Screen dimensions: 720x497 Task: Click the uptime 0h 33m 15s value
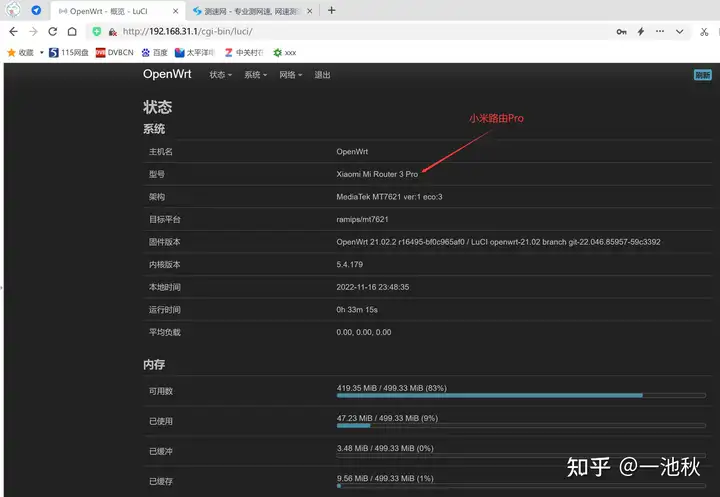(x=357, y=309)
